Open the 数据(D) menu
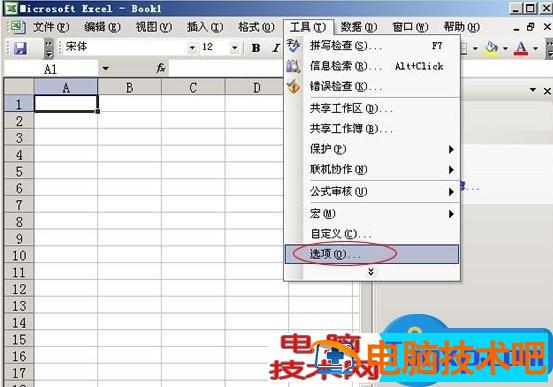Viewport: 553px width, 387px height. [359, 27]
